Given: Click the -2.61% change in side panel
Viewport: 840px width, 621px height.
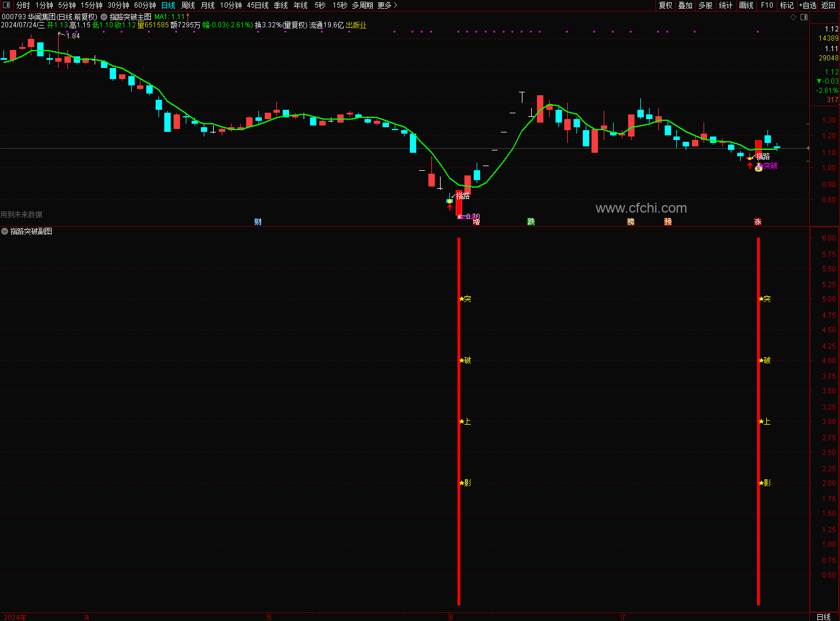Looking at the screenshot, I should tap(827, 91).
